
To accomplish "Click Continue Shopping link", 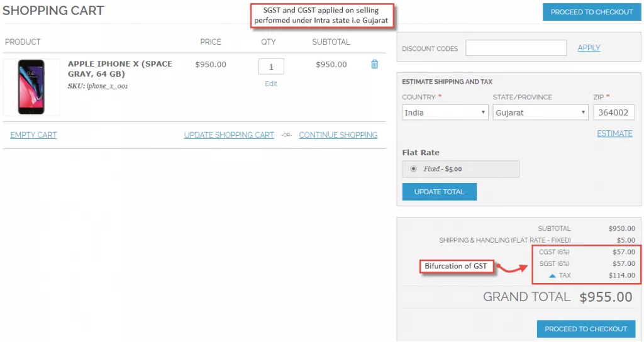I will 338,135.
